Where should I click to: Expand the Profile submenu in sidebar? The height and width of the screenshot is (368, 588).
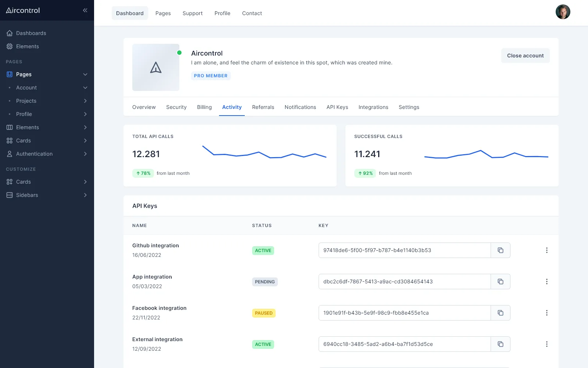[x=85, y=114]
